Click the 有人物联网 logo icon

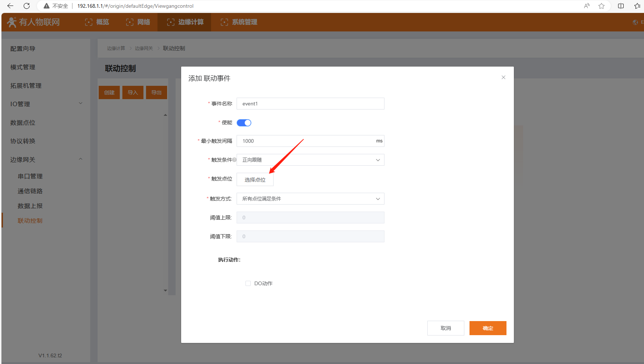click(12, 22)
